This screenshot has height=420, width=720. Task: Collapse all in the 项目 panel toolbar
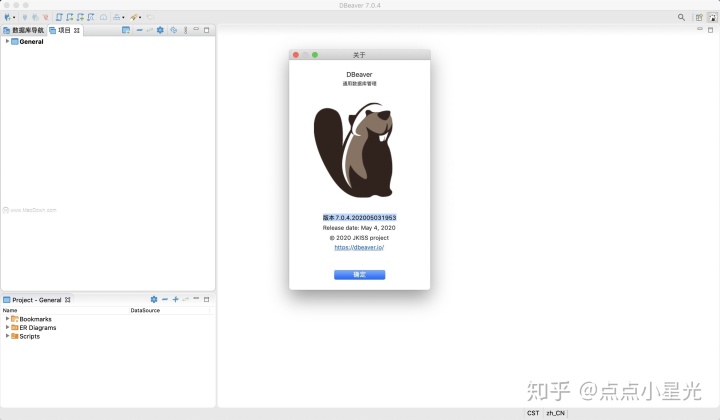(x=139, y=30)
